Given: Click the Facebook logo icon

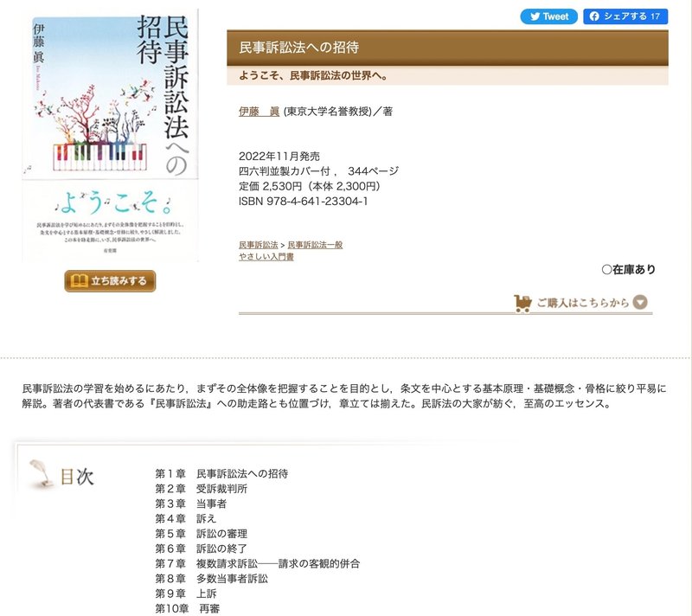Looking at the screenshot, I should [594, 16].
